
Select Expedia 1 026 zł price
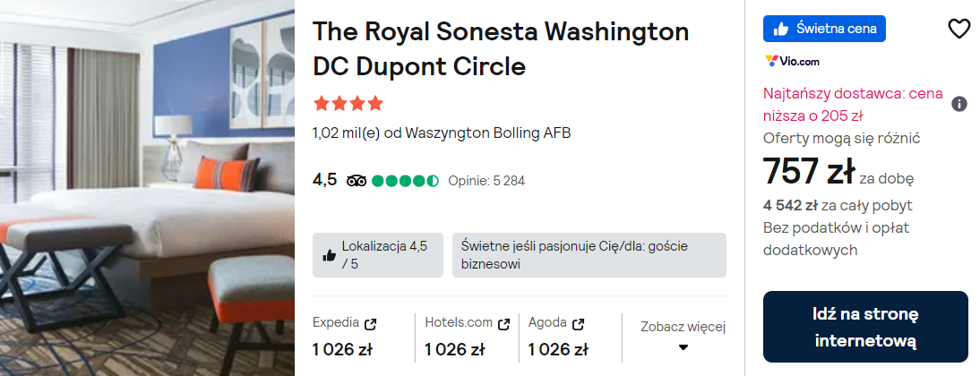pyautogui.click(x=342, y=349)
